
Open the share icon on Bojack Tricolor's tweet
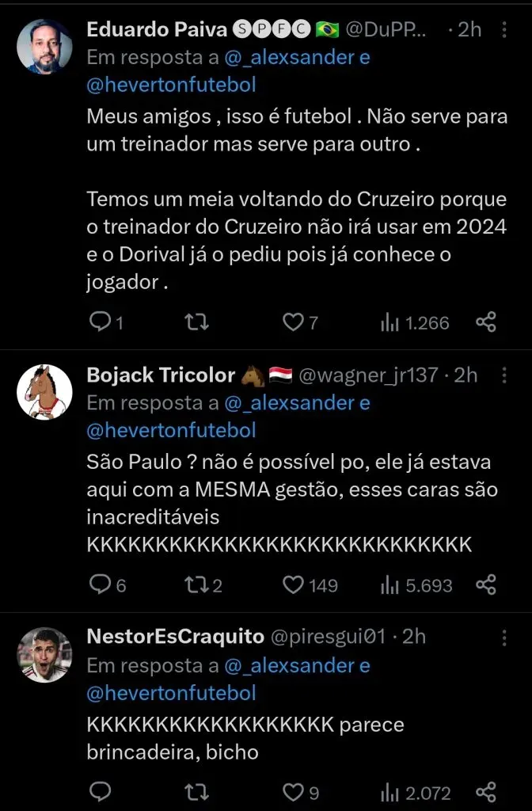pyautogui.click(x=485, y=584)
